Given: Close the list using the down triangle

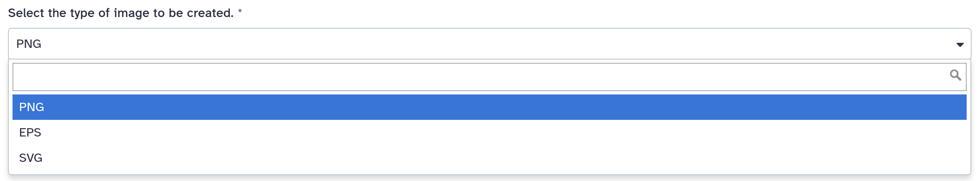Looking at the screenshot, I should [x=960, y=45].
